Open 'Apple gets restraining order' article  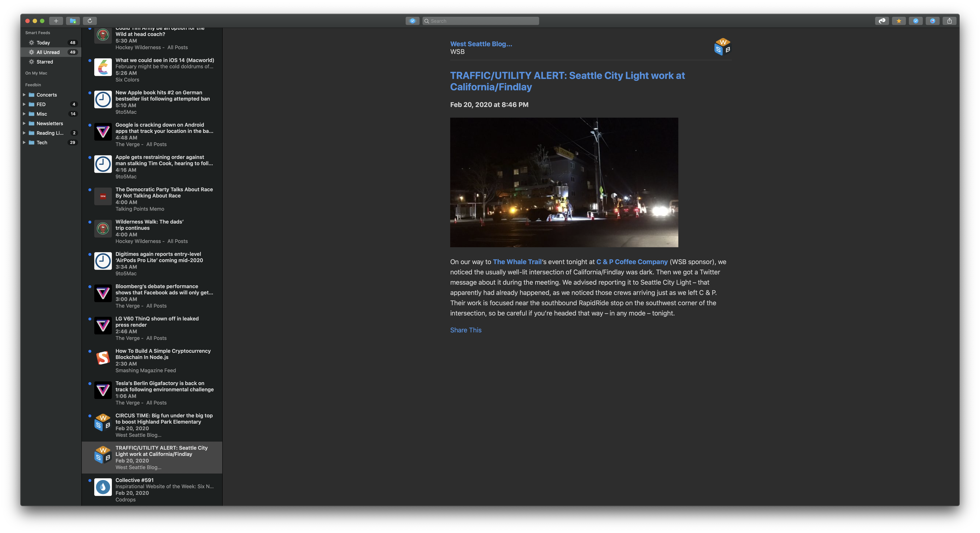pyautogui.click(x=152, y=167)
